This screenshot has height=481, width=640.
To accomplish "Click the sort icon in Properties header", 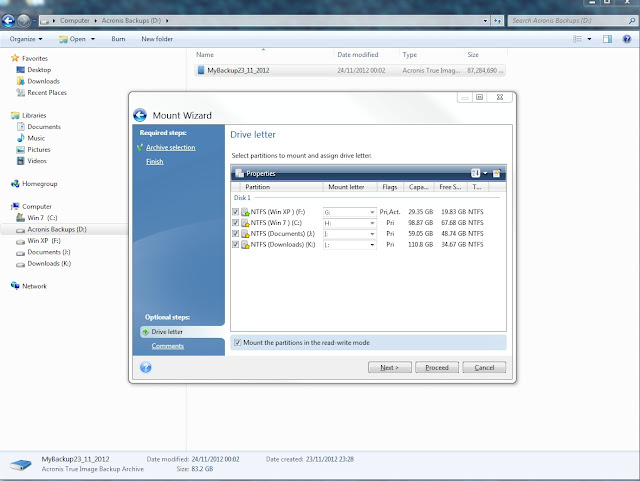I will click(476, 173).
